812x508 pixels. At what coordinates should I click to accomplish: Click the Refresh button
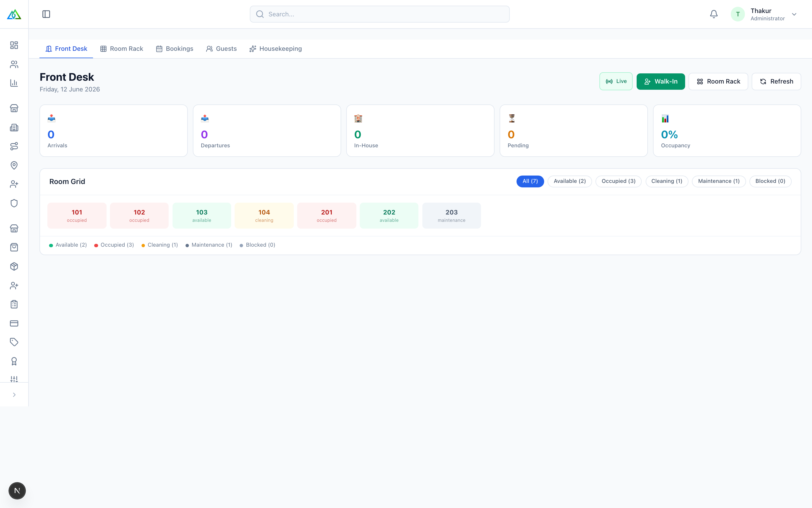coord(776,81)
